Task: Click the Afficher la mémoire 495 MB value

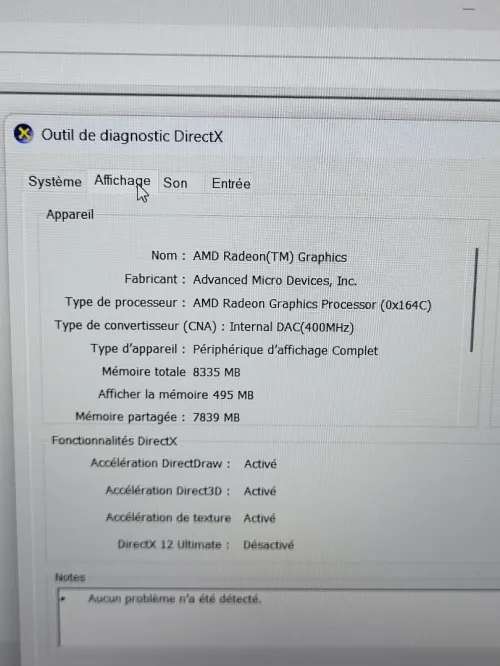Action: coord(233,395)
